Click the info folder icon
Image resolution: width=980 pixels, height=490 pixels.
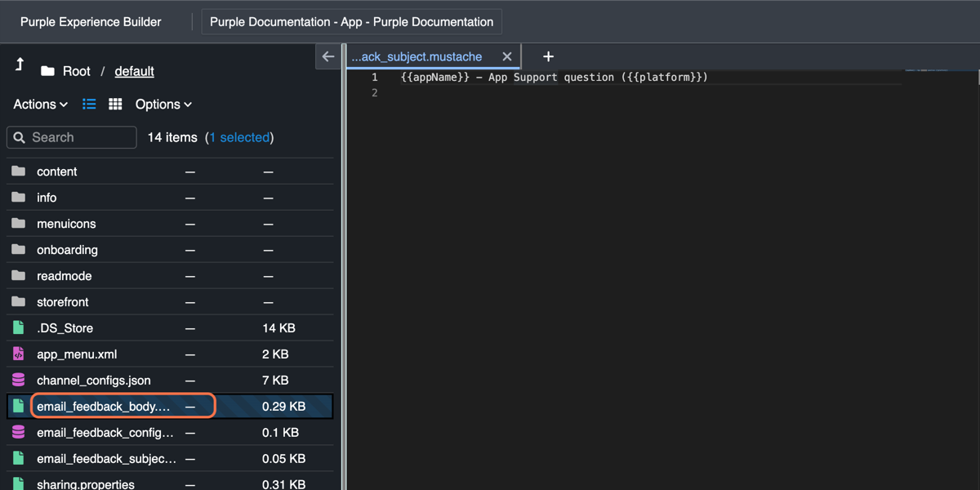(18, 198)
